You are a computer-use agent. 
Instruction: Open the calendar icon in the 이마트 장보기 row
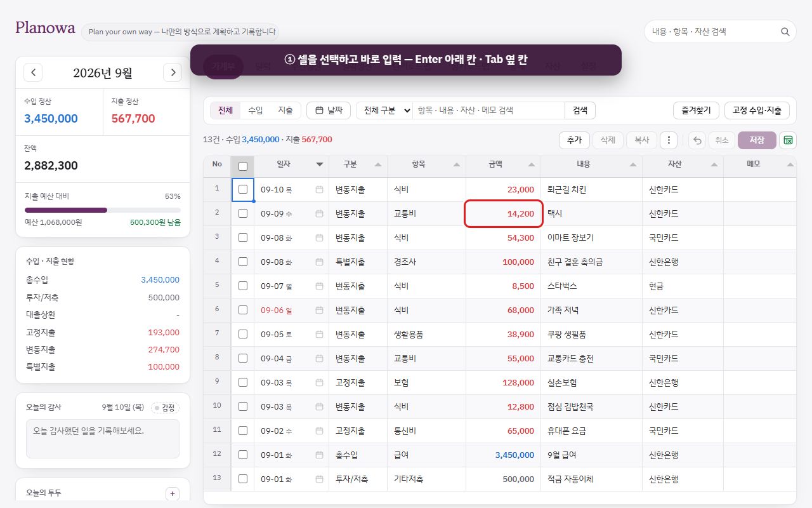319,237
